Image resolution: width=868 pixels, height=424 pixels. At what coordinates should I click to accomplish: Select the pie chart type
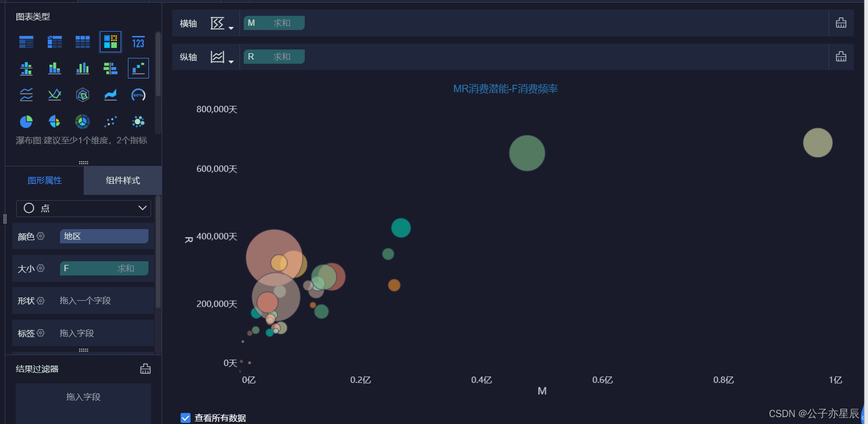coord(26,122)
